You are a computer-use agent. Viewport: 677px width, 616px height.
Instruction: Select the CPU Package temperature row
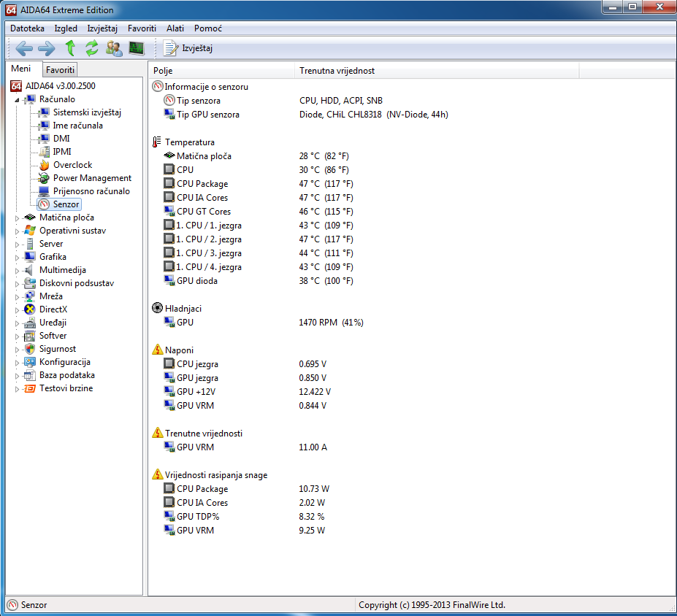click(413, 184)
